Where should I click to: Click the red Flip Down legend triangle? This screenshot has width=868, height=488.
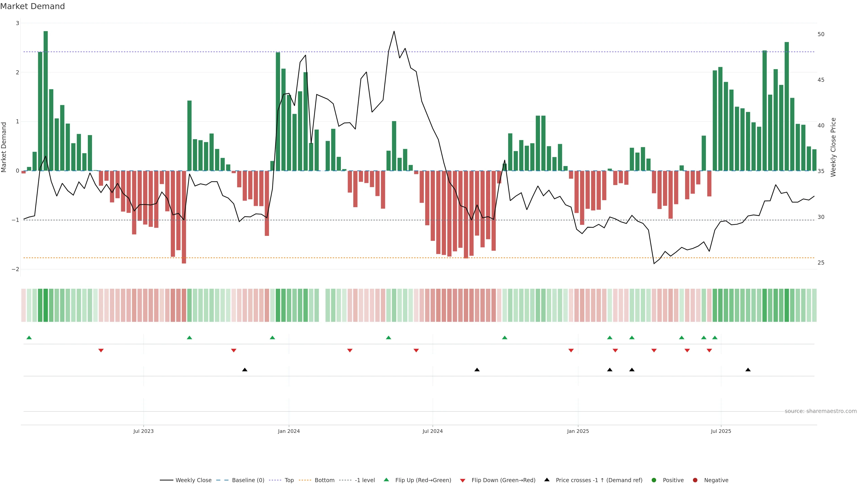click(463, 480)
